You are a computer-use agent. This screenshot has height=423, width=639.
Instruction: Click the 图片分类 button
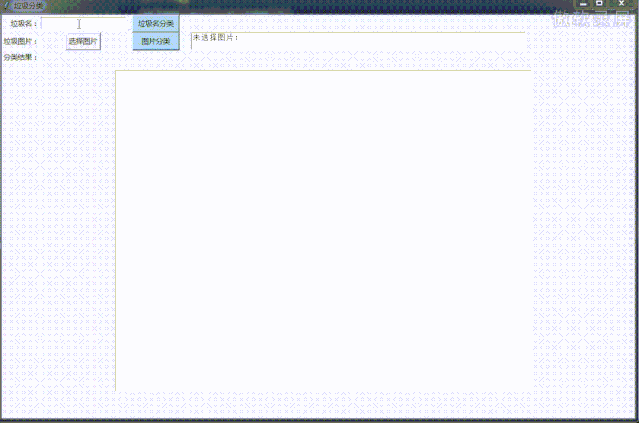tap(156, 41)
